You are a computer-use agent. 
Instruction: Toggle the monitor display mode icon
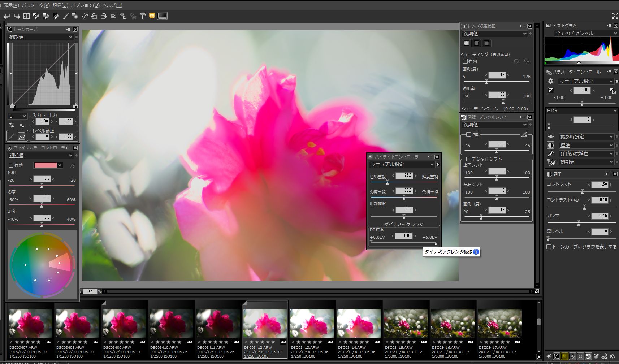click(x=163, y=16)
